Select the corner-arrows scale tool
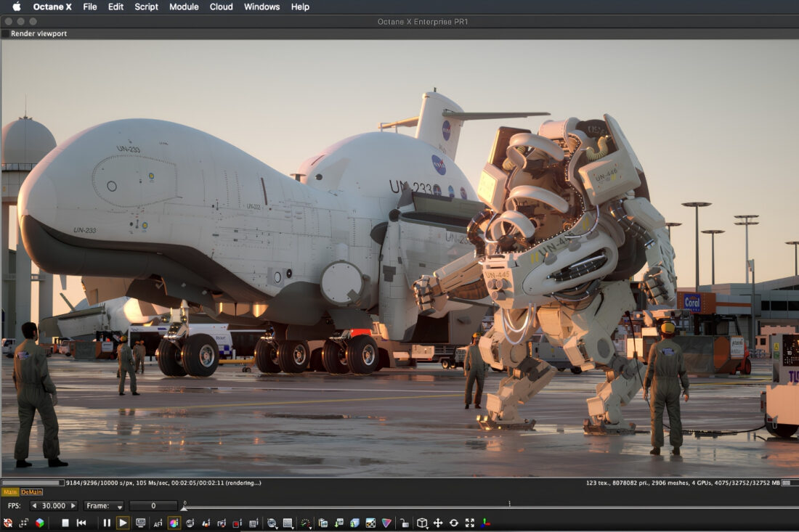The width and height of the screenshot is (799, 532). click(470, 523)
